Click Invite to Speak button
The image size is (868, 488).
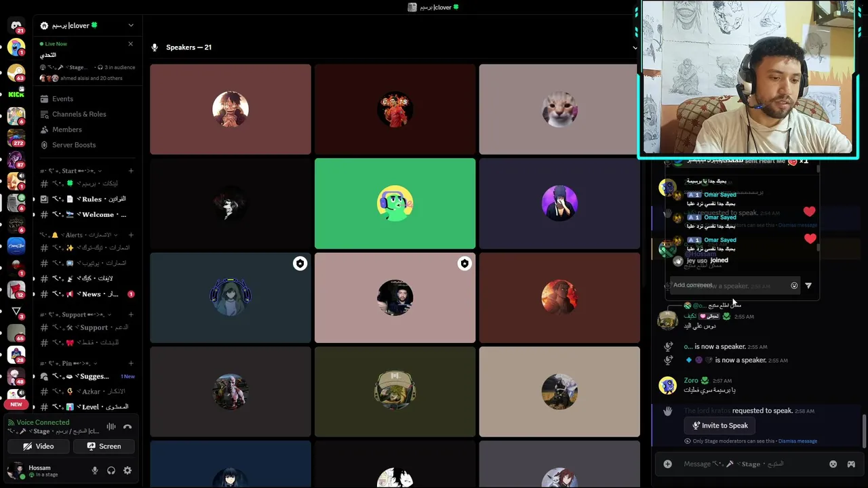pos(720,426)
